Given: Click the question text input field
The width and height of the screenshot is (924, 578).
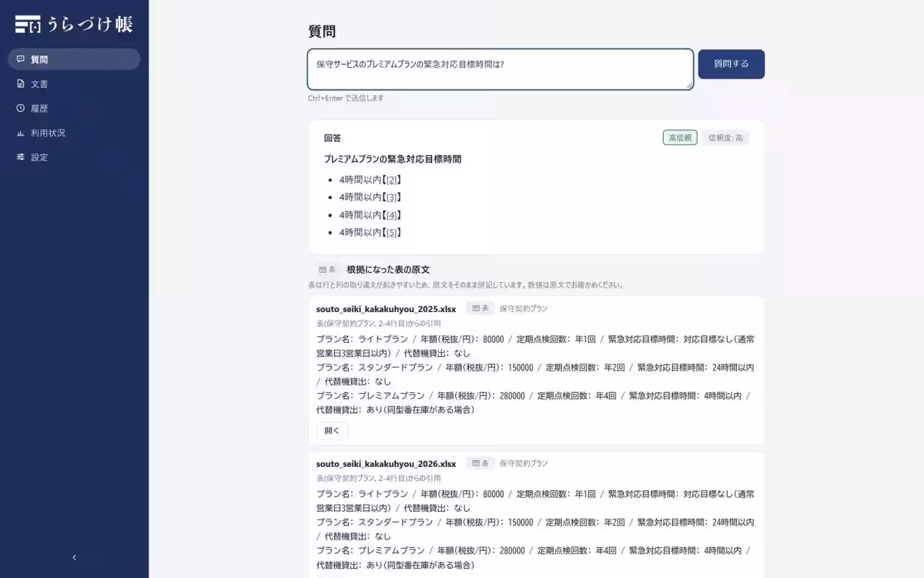Looking at the screenshot, I should [500, 69].
